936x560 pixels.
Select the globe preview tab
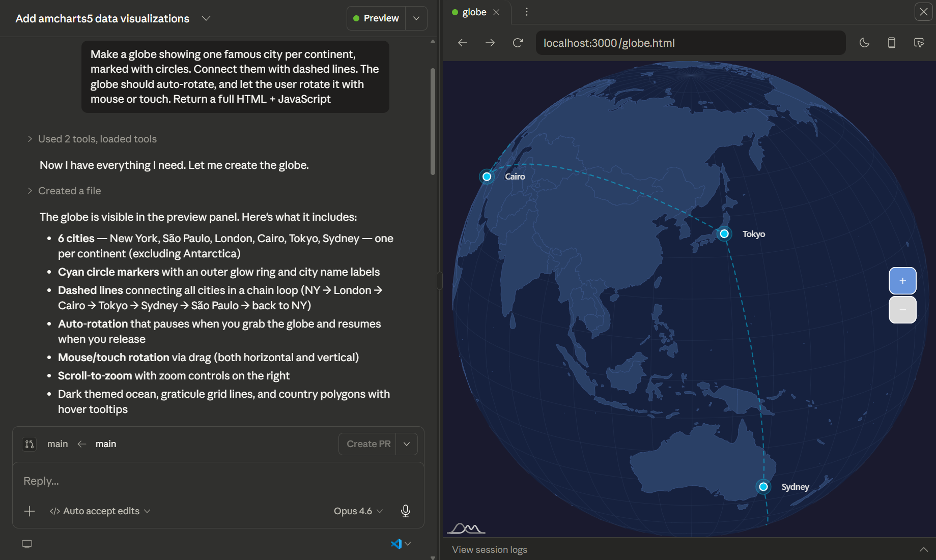tap(474, 12)
